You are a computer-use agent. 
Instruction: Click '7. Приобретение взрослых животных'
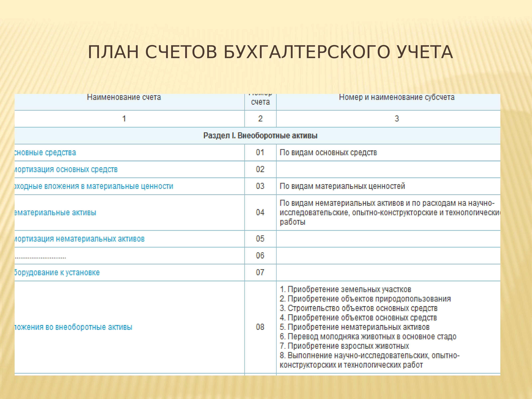pyautogui.click(x=344, y=346)
